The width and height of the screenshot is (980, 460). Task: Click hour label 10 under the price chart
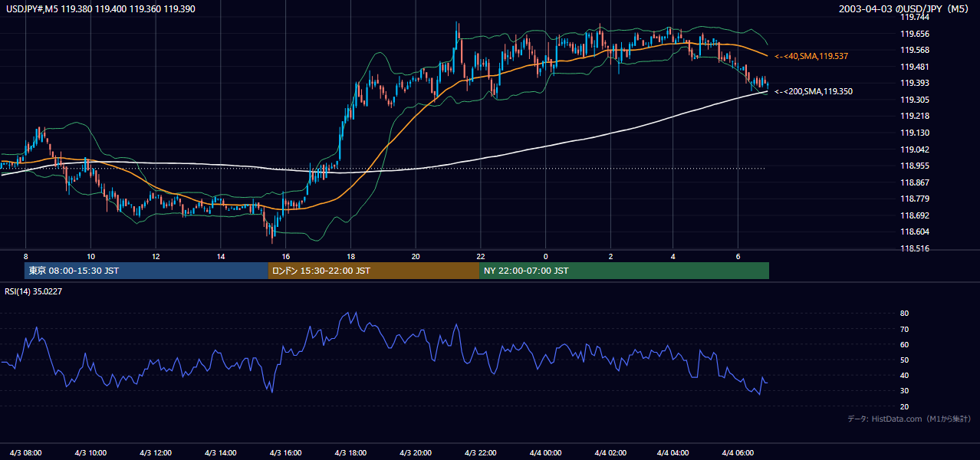[90, 256]
